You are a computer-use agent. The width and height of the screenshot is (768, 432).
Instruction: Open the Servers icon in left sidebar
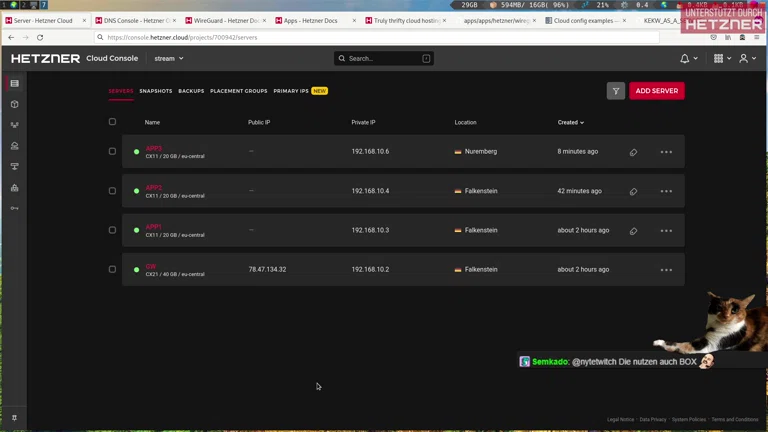15,84
